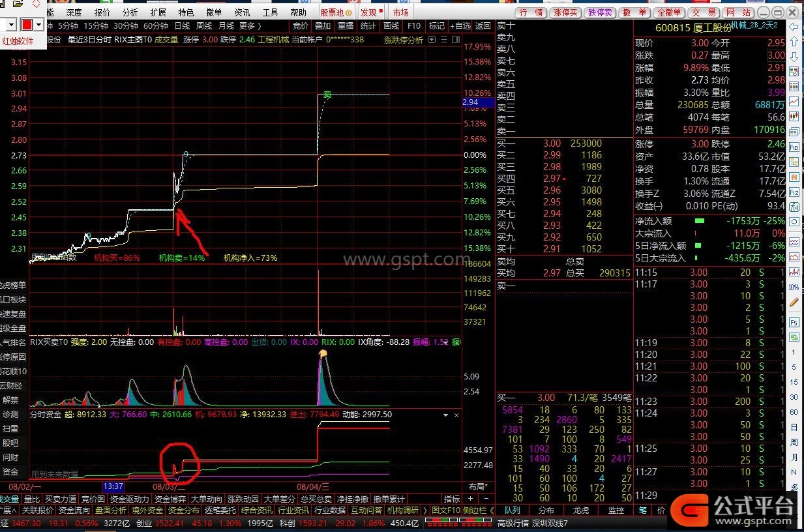Viewport: 804px width, 532px height.
Task: Close the 分时资金 sub-panel
Action: [x=456, y=415]
